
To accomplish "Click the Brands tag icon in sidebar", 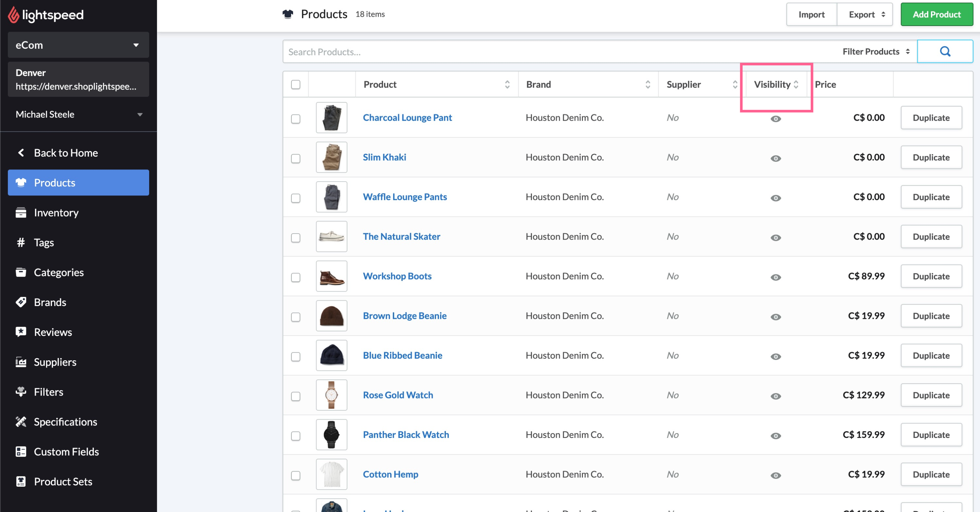I will point(20,302).
